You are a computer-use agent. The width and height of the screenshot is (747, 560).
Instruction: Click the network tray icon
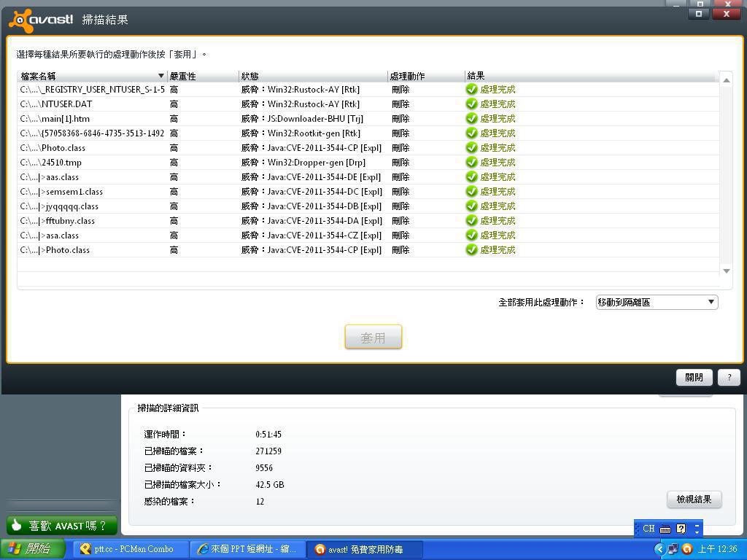click(x=673, y=550)
